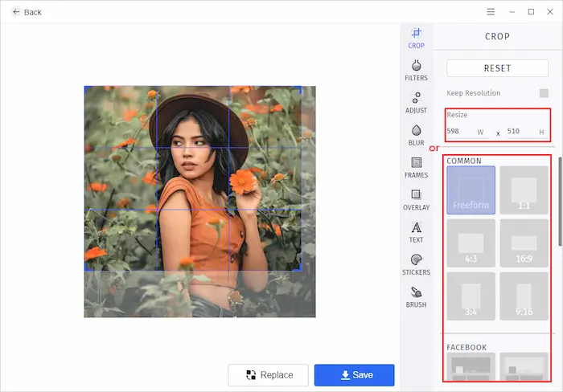Select the first Facebook crop preset

click(x=471, y=367)
